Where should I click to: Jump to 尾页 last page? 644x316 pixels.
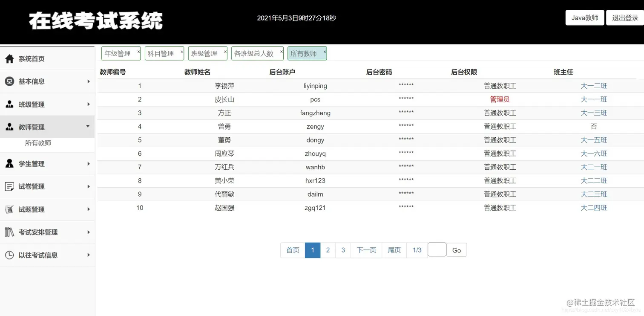pos(394,250)
